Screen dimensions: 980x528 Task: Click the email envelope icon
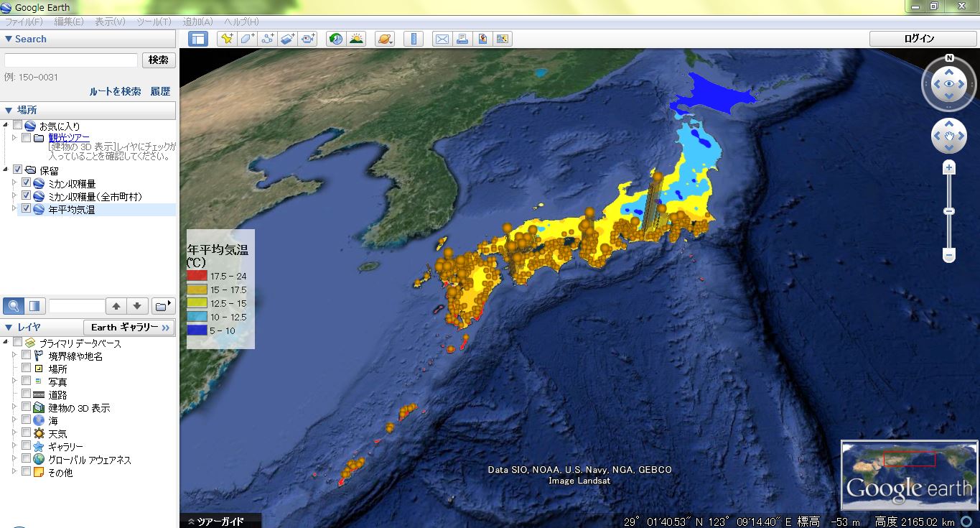(x=442, y=39)
